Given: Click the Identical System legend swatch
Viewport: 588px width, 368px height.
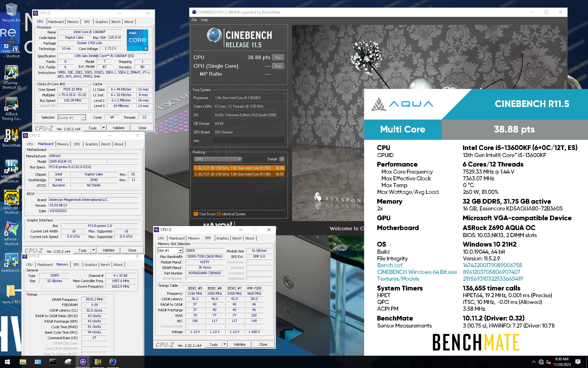Looking at the screenshot, I should pos(219,214).
